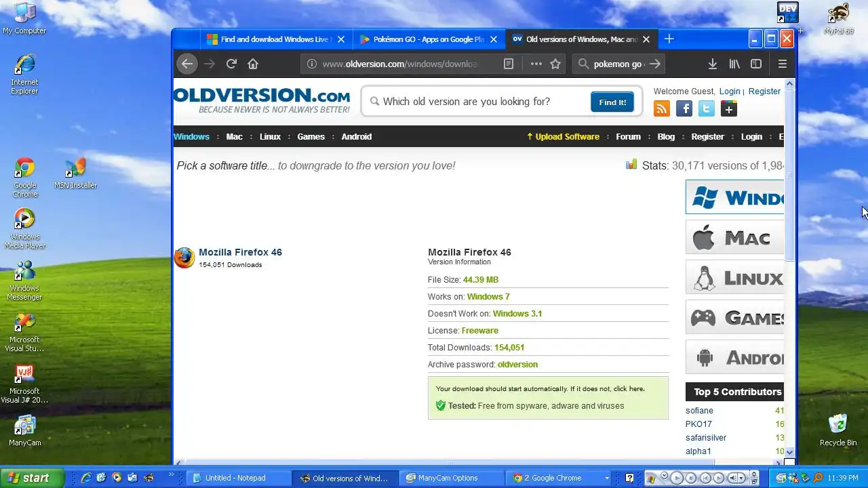Expand Quick Launch overflow chevron
868x488 pixels.
click(x=172, y=476)
